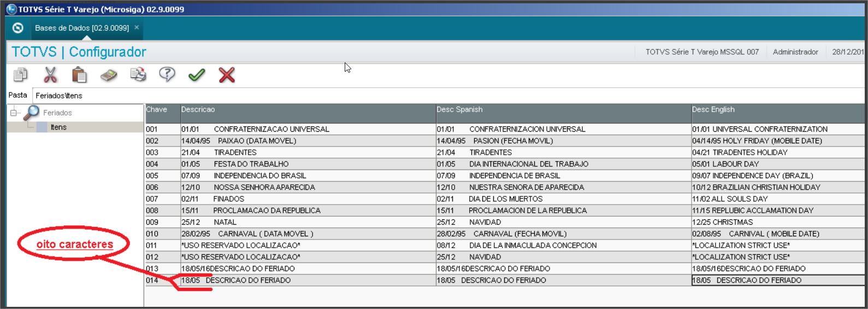Click the Paste clipboard icon
This screenshot has height=309, width=868.
pos(79,74)
